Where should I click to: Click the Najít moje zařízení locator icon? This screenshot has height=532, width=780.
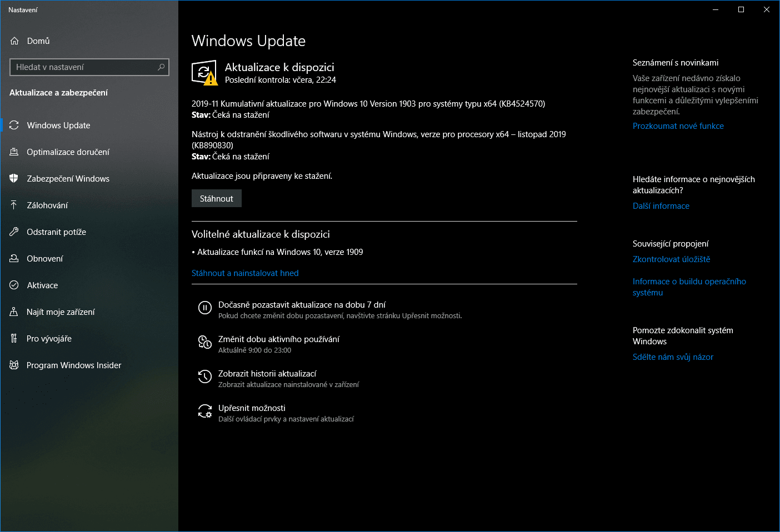[x=14, y=312]
